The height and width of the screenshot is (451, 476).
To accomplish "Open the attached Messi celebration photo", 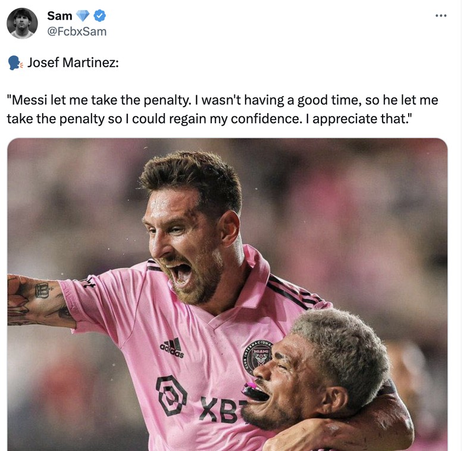I will pyautogui.click(x=226, y=292).
